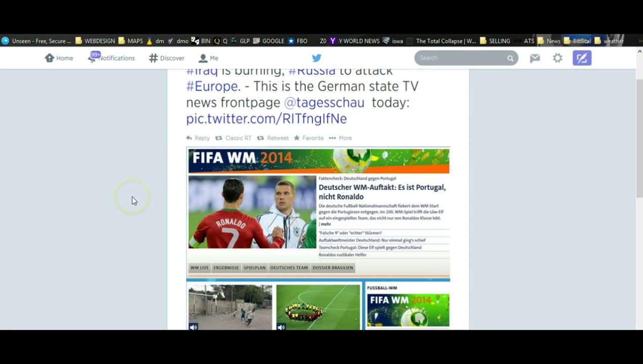Click the Twitter bird logo

[x=316, y=58]
